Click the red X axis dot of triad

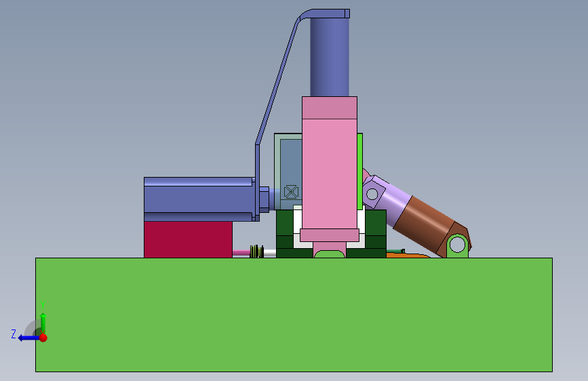click(43, 338)
